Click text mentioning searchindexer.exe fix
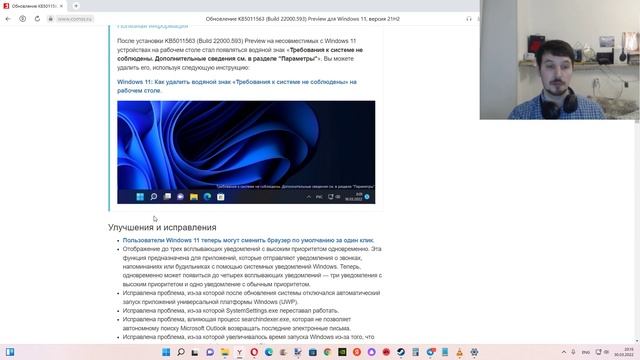 pyautogui.click(x=237, y=324)
